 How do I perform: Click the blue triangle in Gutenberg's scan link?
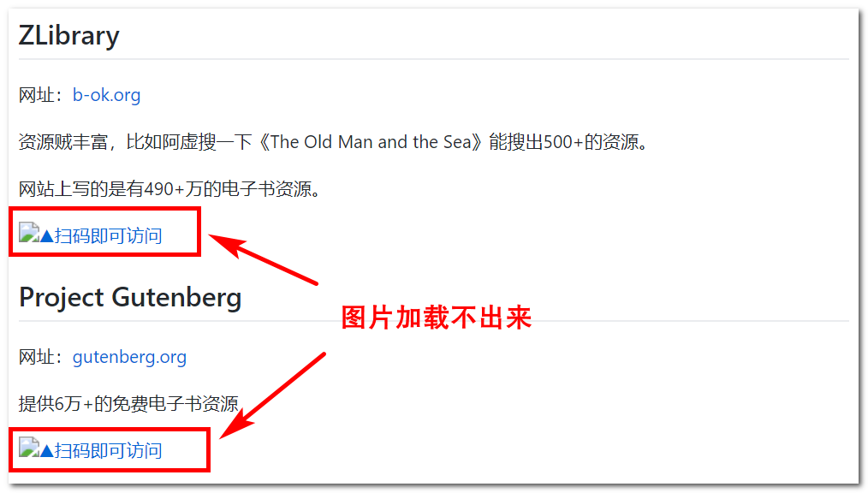(47, 451)
